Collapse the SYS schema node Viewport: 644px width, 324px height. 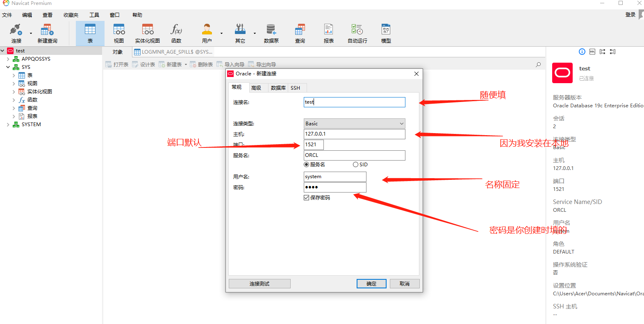point(8,67)
